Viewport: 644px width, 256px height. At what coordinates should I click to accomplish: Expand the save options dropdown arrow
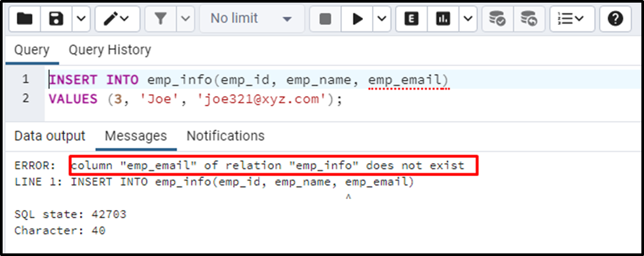81,19
